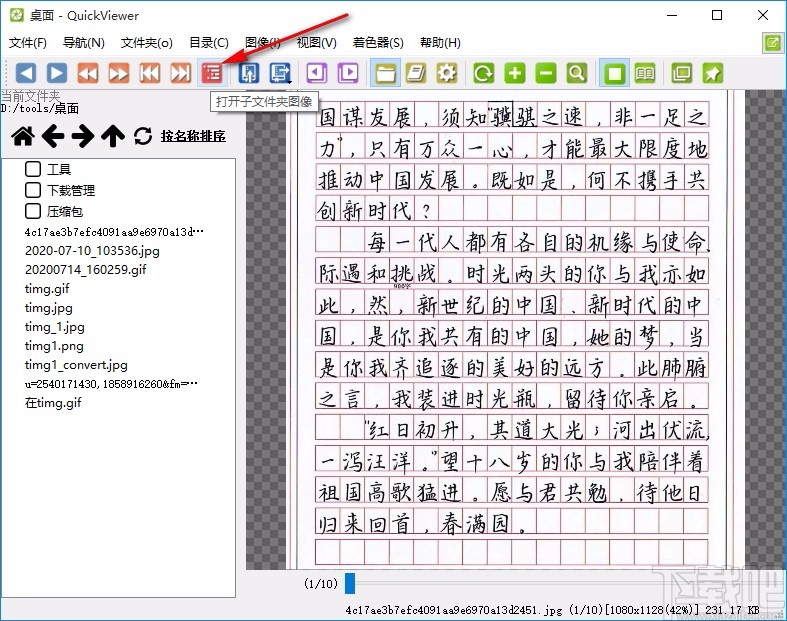The width and height of the screenshot is (787, 621).
Task: Open the 导航(N) menu
Action: (84, 43)
